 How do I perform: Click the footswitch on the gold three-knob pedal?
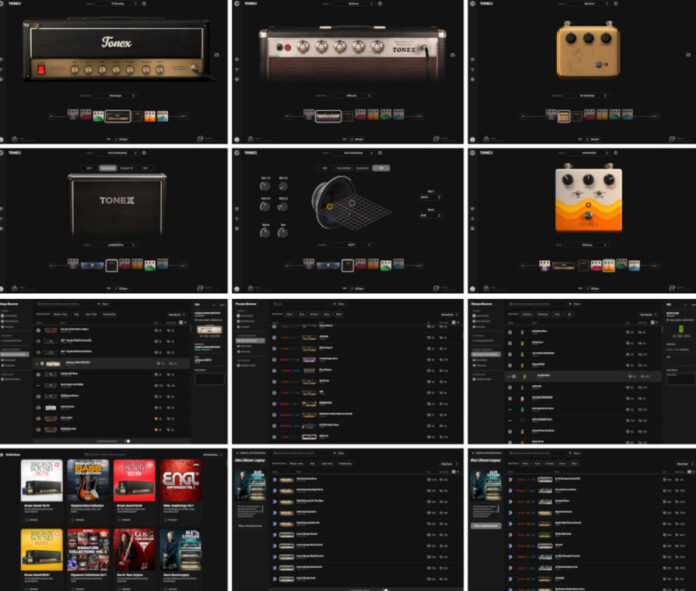(599, 65)
